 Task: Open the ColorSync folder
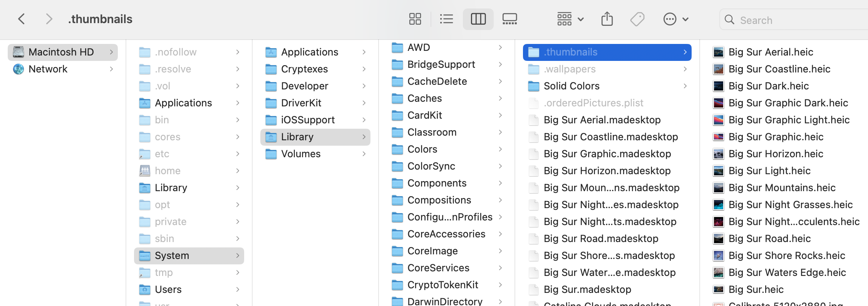pos(431,166)
